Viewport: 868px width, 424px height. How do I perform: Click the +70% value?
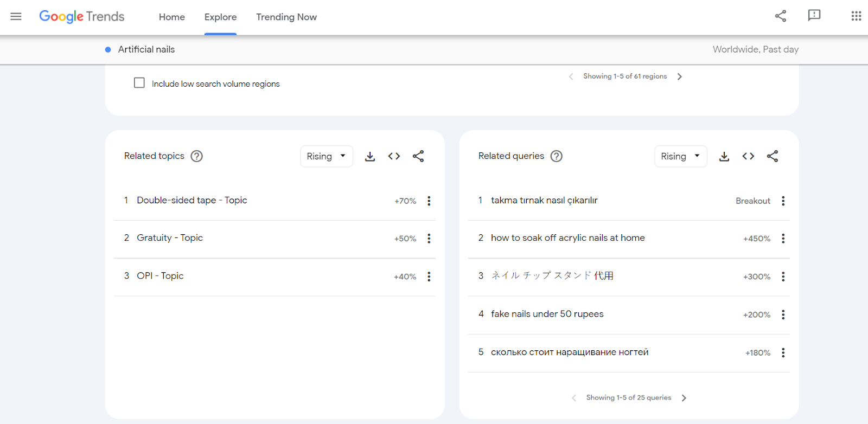(x=405, y=201)
